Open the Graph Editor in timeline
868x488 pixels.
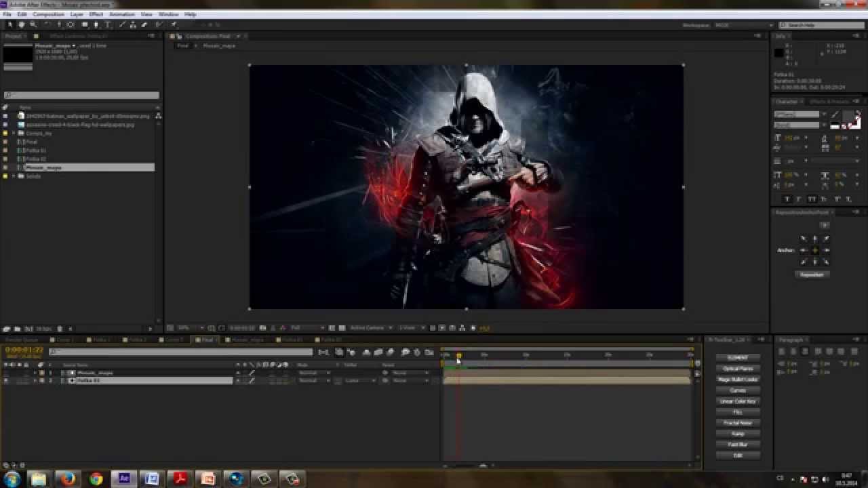point(429,352)
